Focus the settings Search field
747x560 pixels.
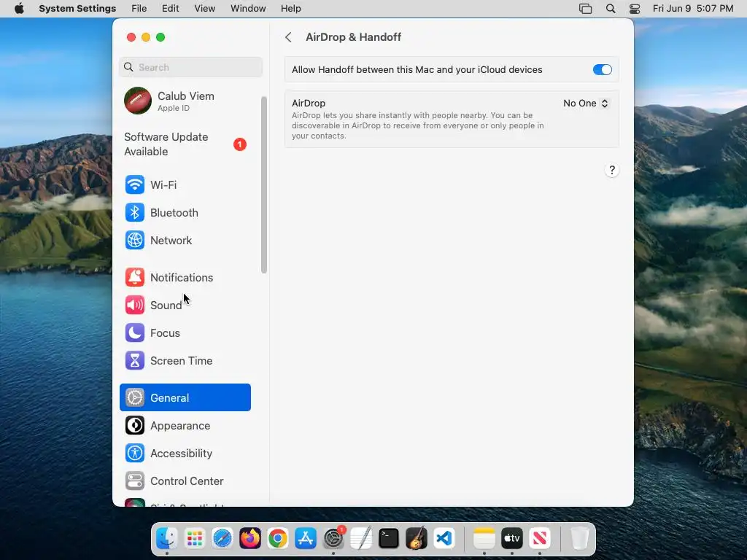[x=190, y=67]
